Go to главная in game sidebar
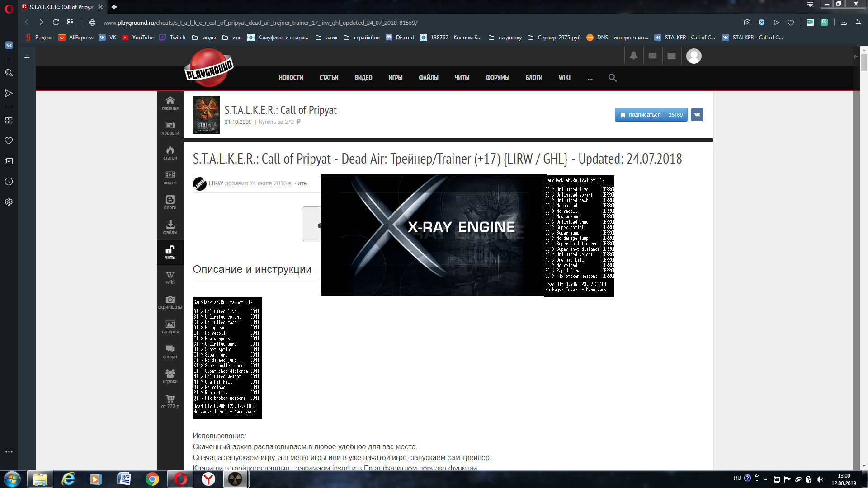 [x=170, y=103]
